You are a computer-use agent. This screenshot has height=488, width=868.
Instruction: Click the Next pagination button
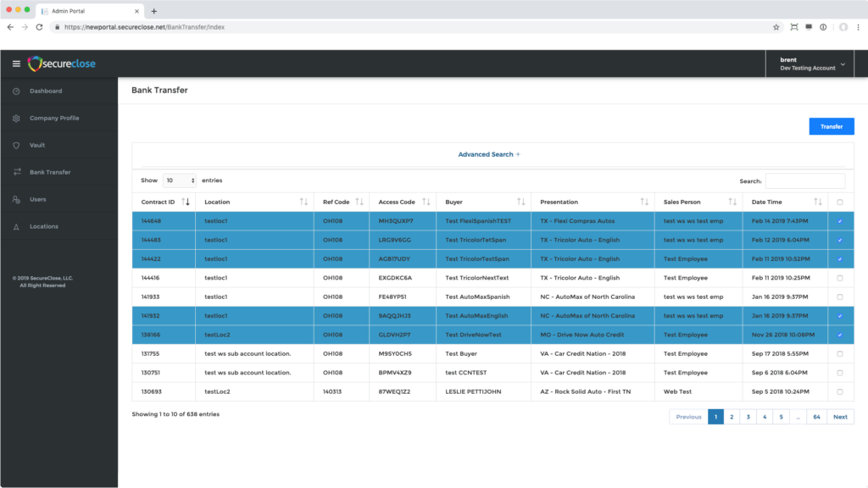[840, 417]
